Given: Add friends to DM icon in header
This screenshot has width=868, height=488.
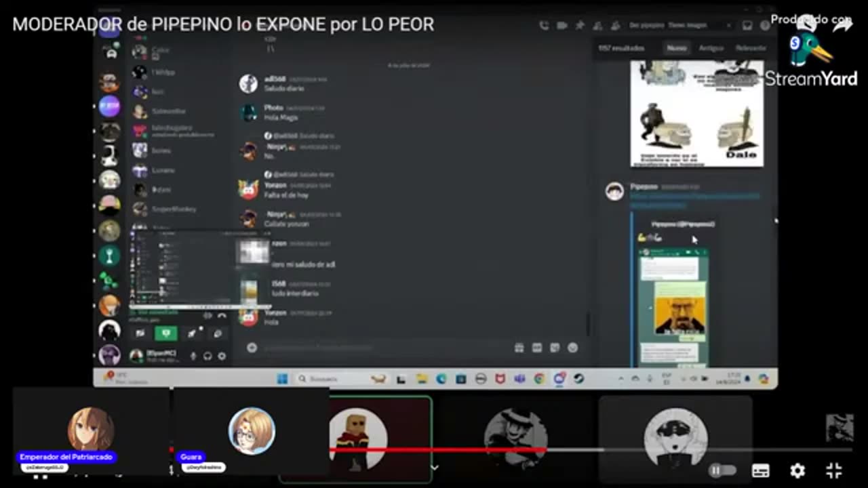Looking at the screenshot, I should (597, 25).
